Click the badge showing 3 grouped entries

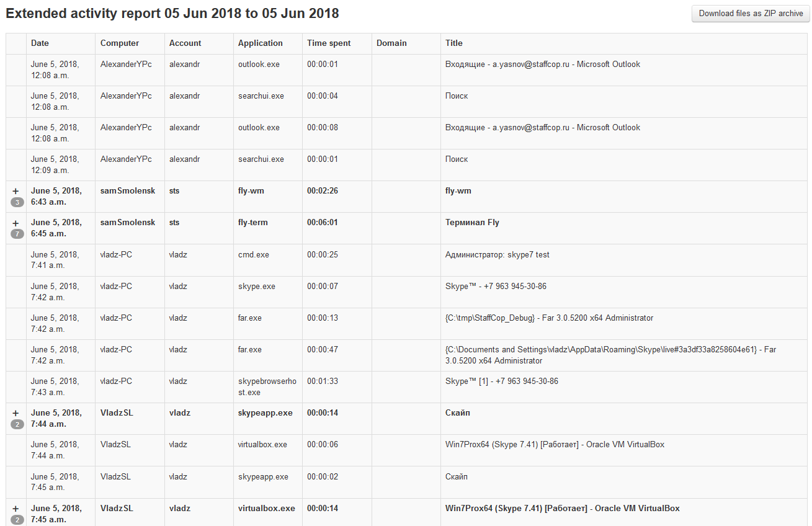tap(17, 202)
